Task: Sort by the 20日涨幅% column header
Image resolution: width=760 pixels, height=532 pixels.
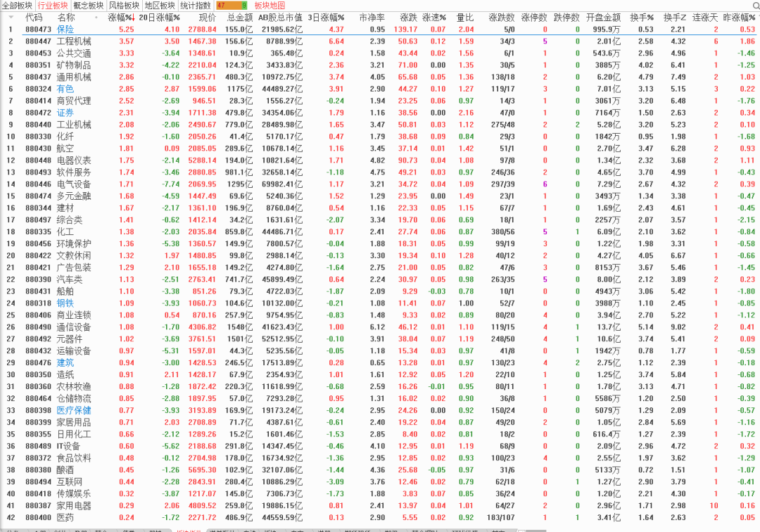Action: [159, 18]
